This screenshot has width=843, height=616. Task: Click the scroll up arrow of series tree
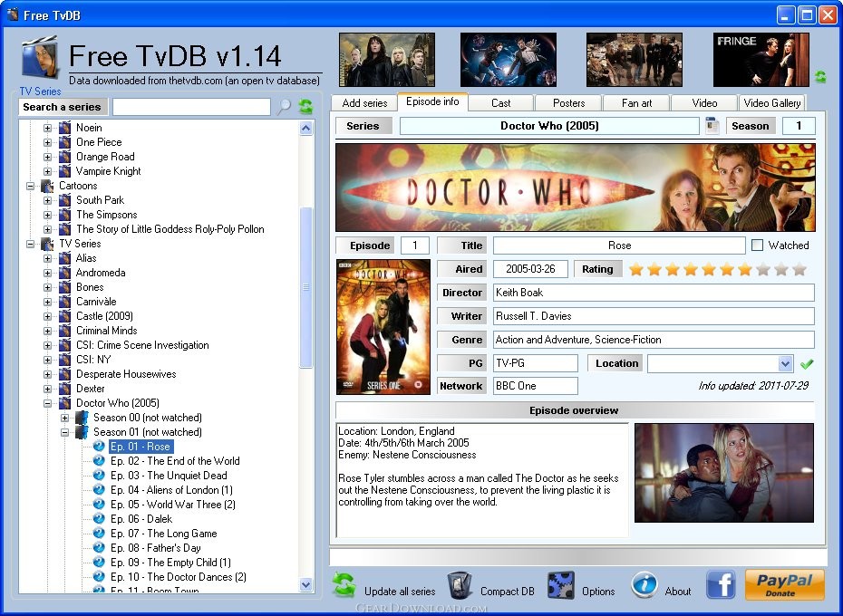pos(305,128)
